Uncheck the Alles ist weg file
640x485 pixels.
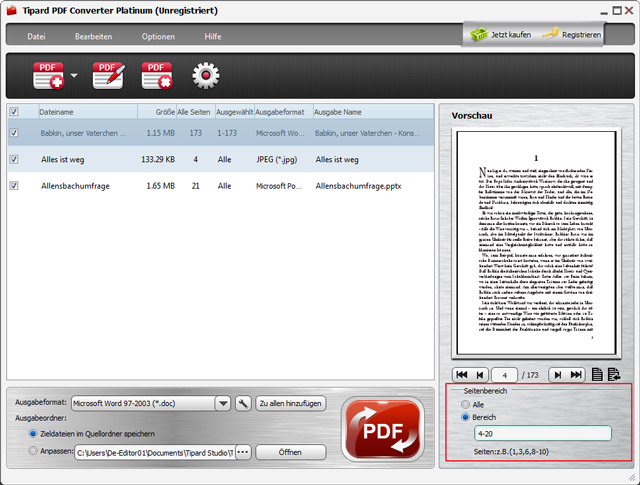[x=14, y=159]
